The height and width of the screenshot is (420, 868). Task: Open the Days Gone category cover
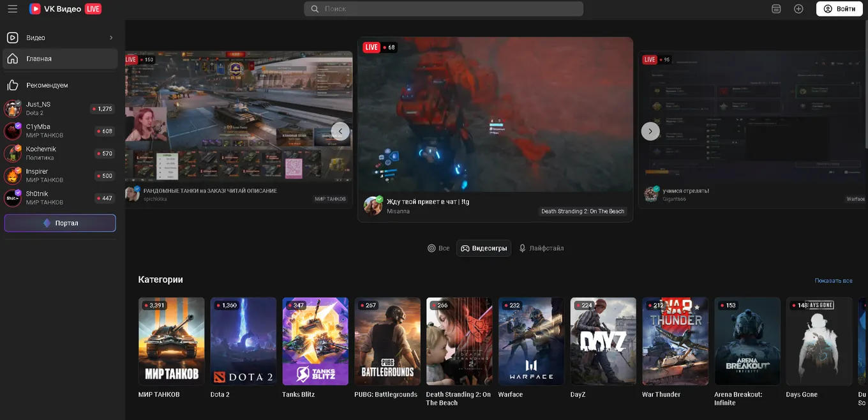pos(819,341)
